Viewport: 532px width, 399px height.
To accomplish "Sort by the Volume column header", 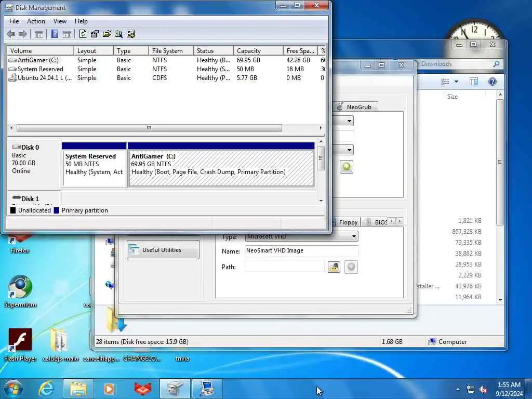I will [41, 50].
